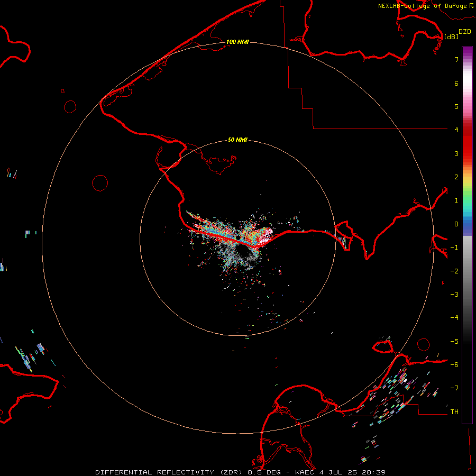Click the 6 tick label on the colorbar
This screenshot has height=476, width=476.
click(x=456, y=83)
